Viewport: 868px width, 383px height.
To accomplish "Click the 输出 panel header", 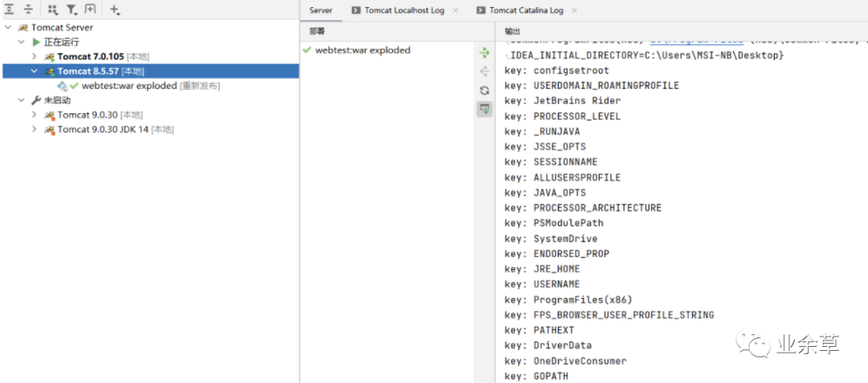I will (x=513, y=31).
